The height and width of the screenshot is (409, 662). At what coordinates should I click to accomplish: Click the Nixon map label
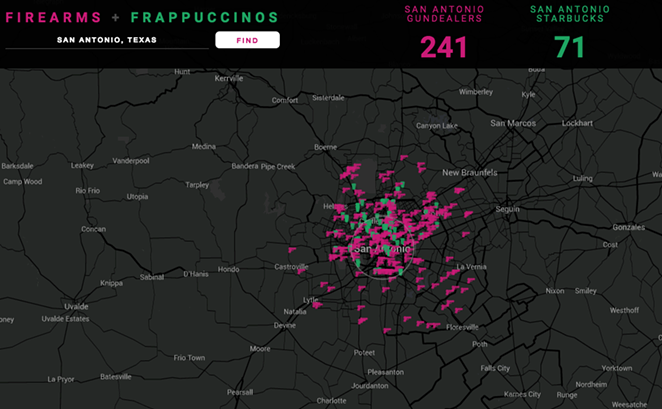pos(555,291)
